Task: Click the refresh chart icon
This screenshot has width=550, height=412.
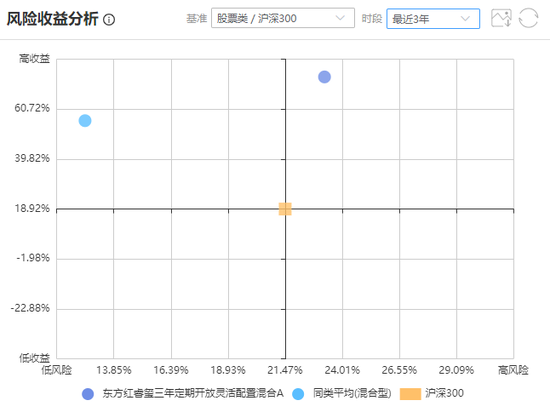Action: (528, 18)
